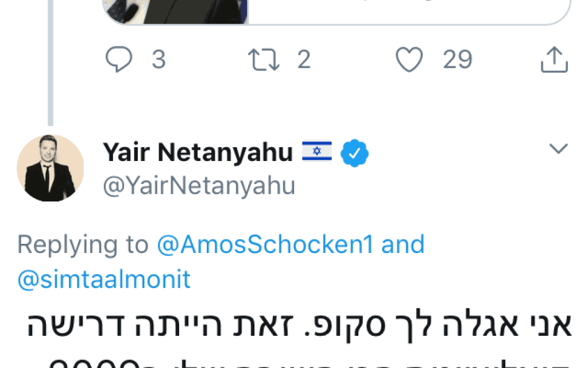The height and width of the screenshot is (368, 588).
Task: Open Yair Netanyahu's profile avatar
Action: 51,168
